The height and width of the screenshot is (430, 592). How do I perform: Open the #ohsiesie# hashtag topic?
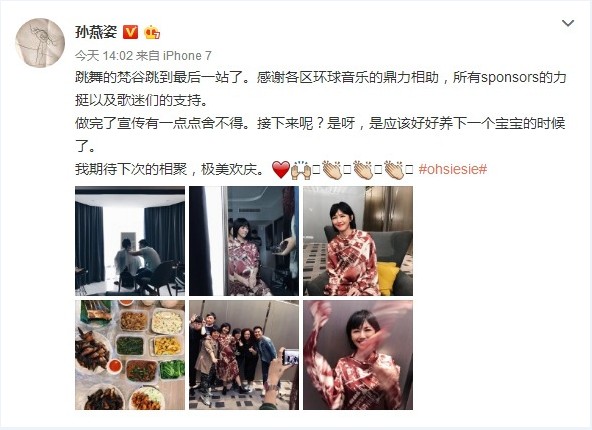point(453,169)
